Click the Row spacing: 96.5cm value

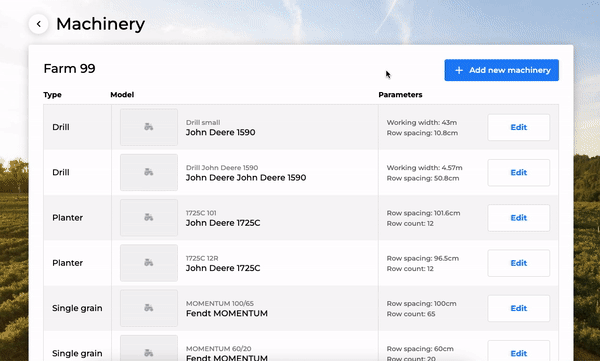pos(422,258)
